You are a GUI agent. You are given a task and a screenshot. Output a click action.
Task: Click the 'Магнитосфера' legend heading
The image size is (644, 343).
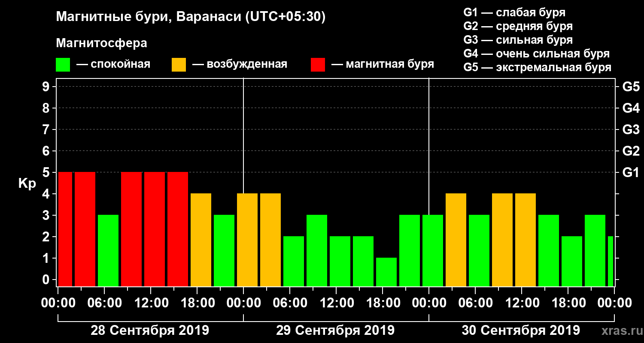coord(101,43)
